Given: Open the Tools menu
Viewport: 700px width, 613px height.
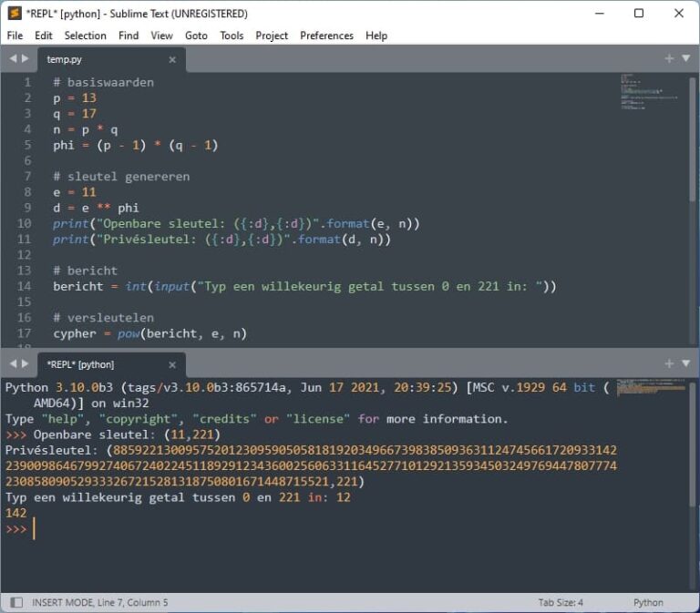Looking at the screenshot, I should coord(232,36).
